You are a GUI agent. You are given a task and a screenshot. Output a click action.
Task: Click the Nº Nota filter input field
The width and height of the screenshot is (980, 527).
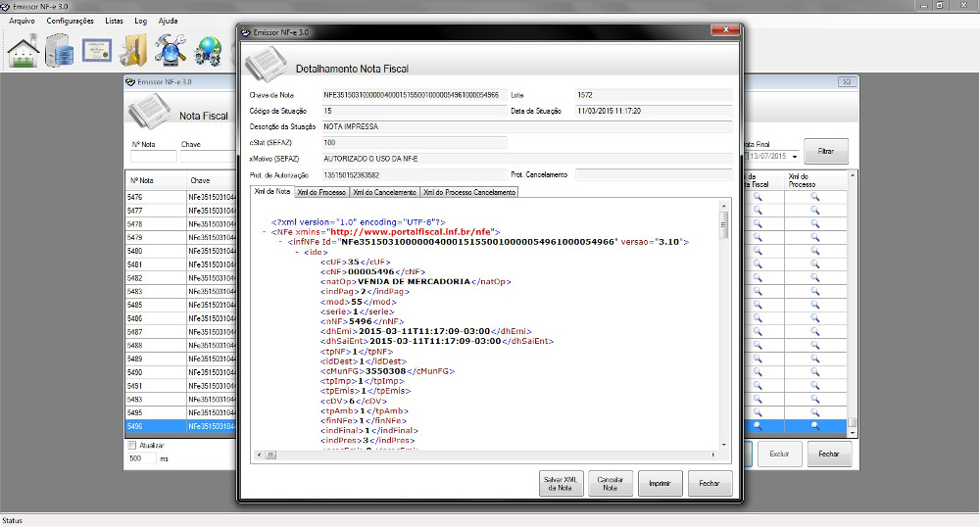(x=153, y=157)
